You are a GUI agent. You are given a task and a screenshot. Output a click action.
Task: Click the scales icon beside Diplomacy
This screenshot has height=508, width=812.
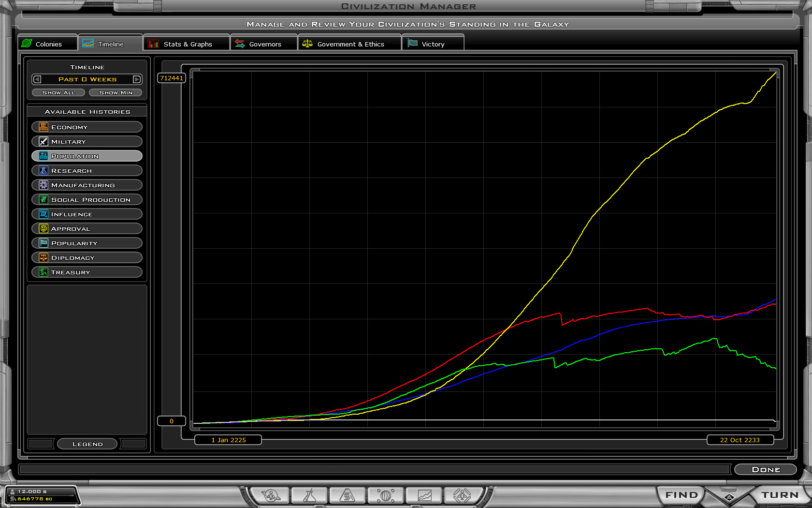point(43,257)
